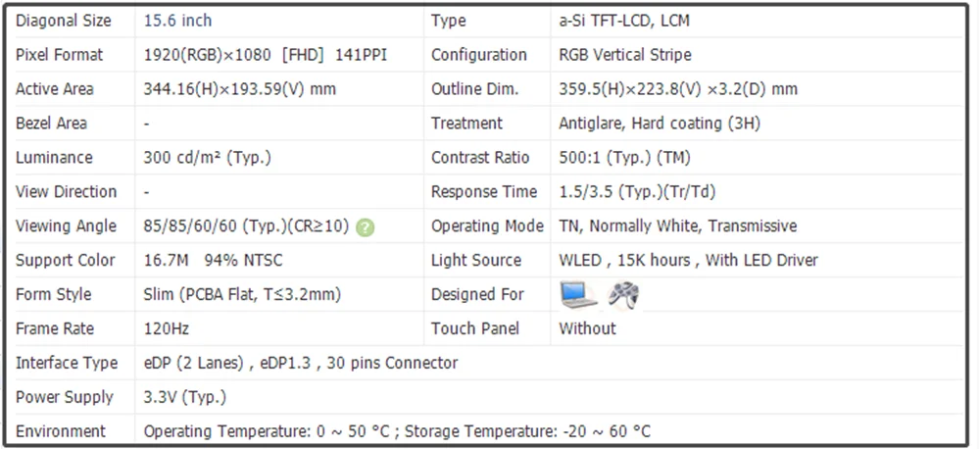Select the Operating Temperature environment text

coord(397,431)
